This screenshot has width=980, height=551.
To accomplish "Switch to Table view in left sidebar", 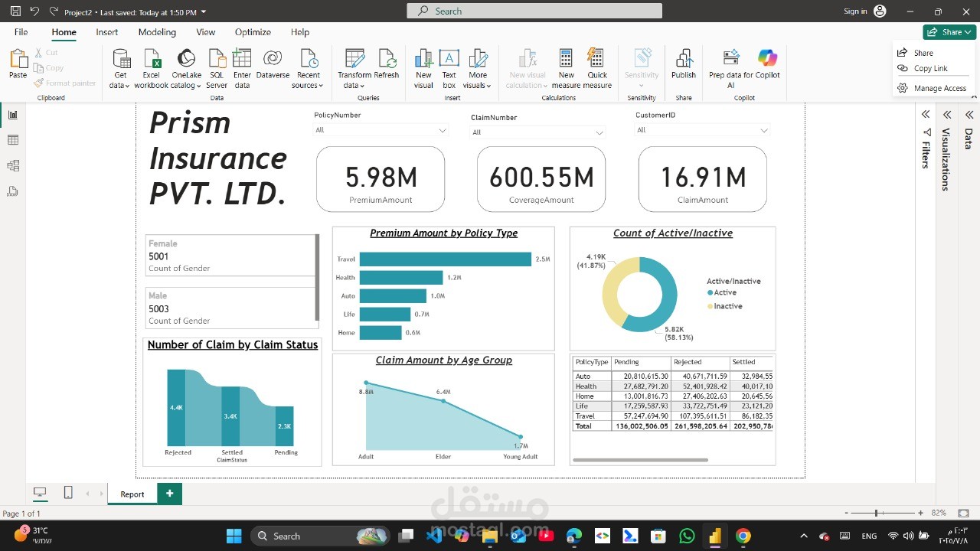I will [x=13, y=140].
